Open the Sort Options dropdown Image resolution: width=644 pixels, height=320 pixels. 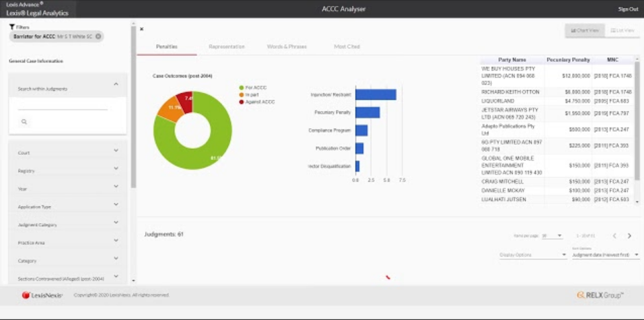(x=606, y=255)
